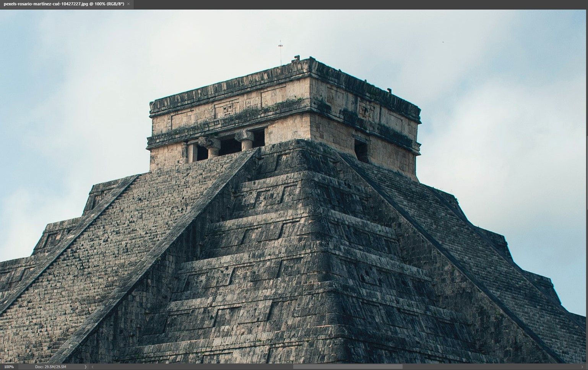Viewport: 588px width, 370px height.
Task: Click the horizontal scrollbar thumb
Action: point(348,367)
